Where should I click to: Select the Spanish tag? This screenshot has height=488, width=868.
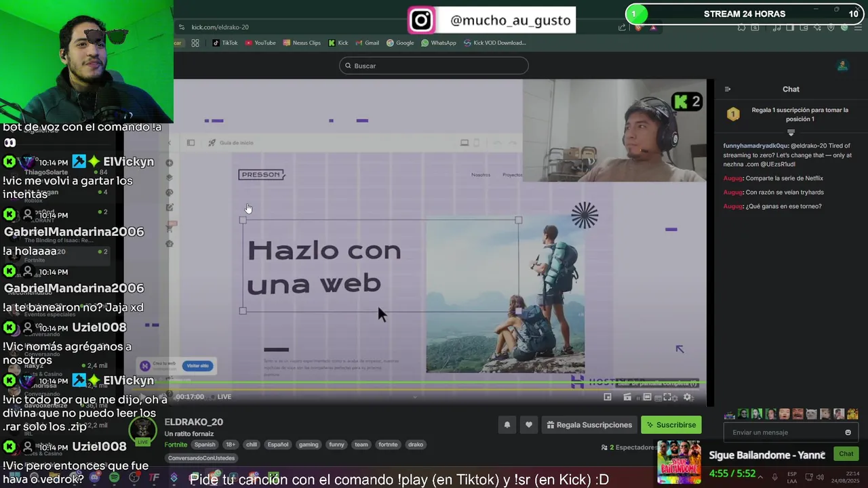205,445
